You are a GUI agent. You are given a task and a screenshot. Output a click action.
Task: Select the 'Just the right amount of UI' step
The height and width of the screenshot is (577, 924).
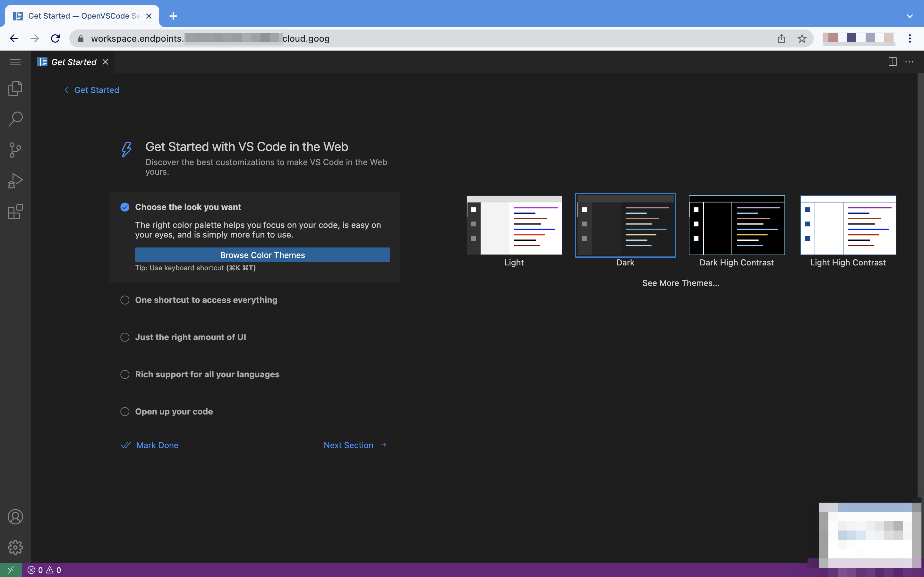click(190, 337)
